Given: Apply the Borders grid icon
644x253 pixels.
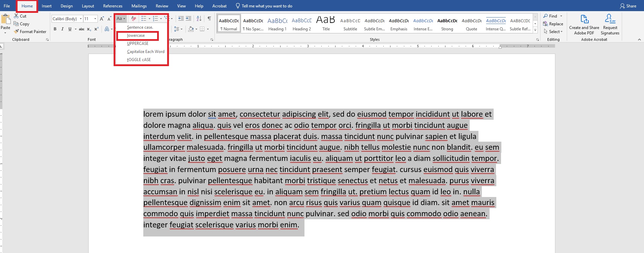Looking at the screenshot, I should tap(202, 29).
